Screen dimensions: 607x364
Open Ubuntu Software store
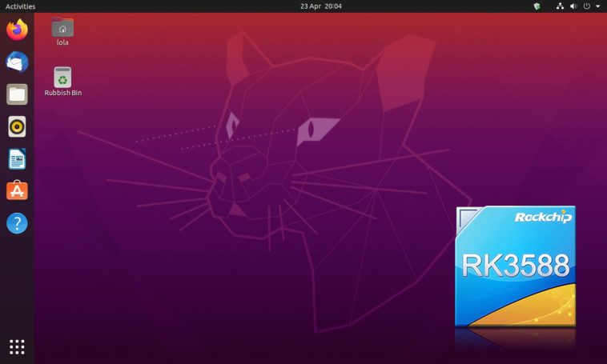tap(17, 191)
